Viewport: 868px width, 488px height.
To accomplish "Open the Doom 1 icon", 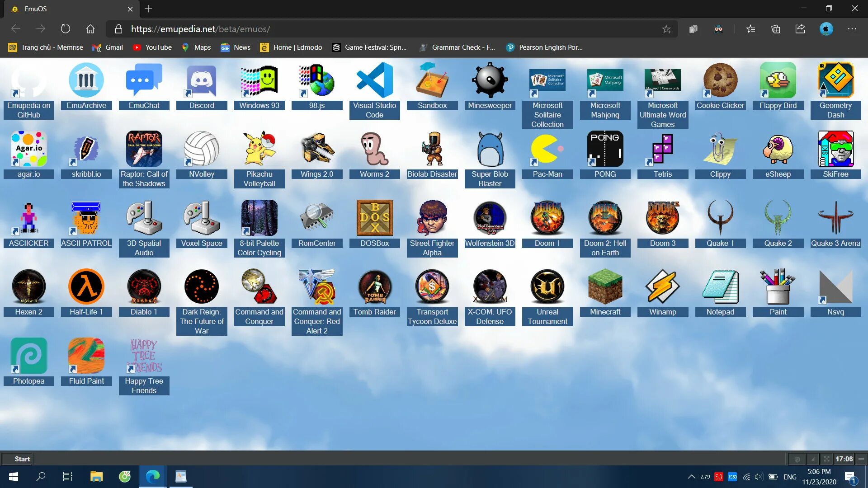I will (547, 224).
